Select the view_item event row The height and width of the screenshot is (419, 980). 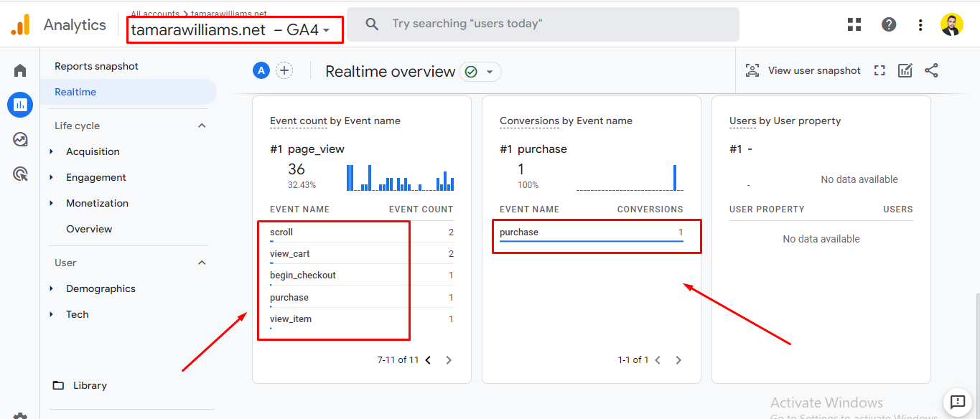tap(362, 319)
